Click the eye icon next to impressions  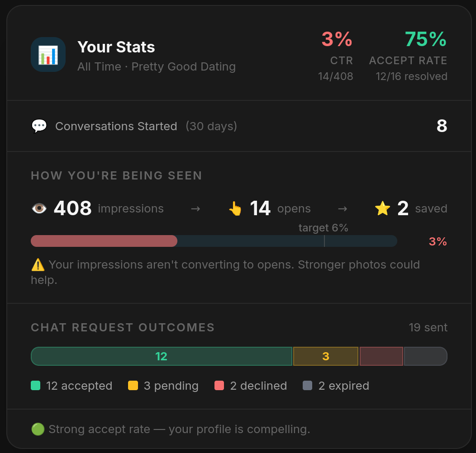[39, 208]
